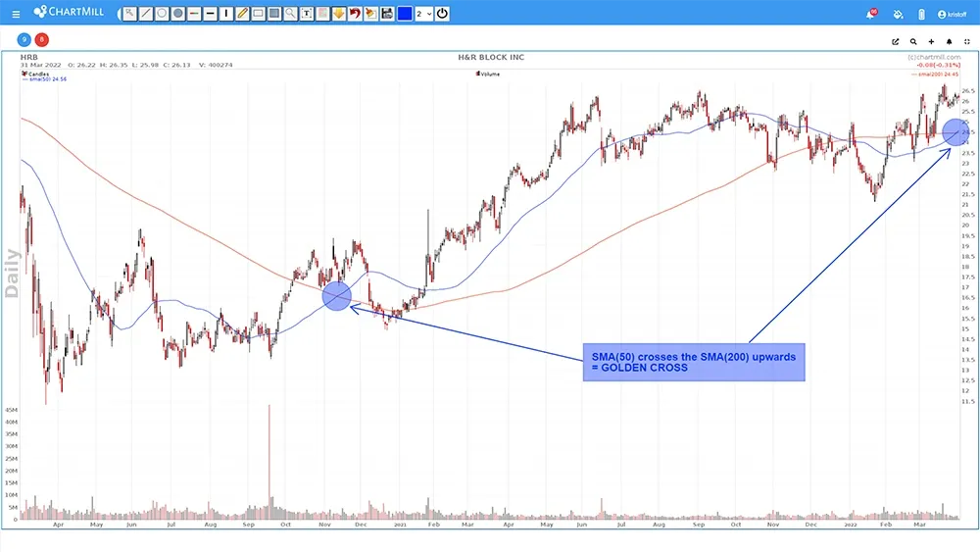Select the filled rectangle tool
Viewport: 980px width, 552px height.
(x=274, y=13)
